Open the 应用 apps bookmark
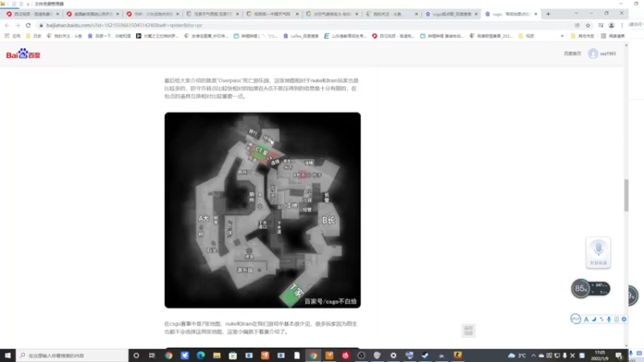The width and height of the screenshot is (644, 362). [12, 35]
